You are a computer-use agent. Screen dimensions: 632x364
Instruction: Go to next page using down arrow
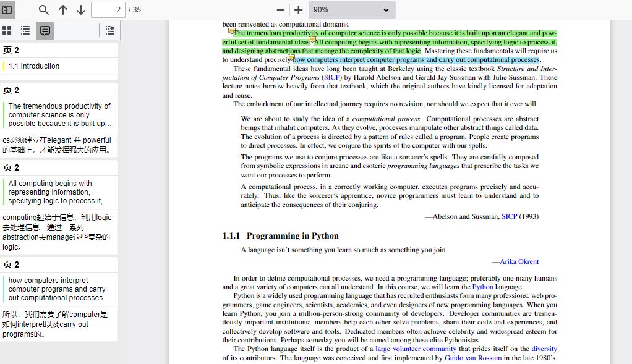click(81, 10)
